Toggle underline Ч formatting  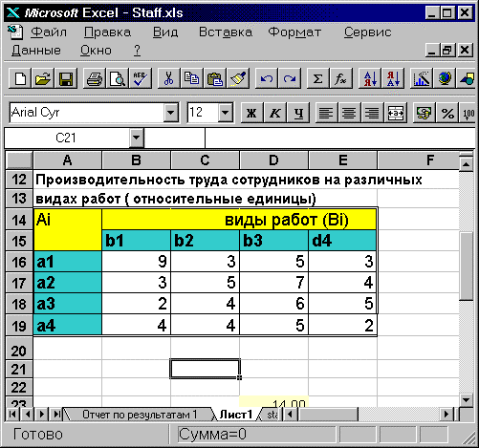298,113
